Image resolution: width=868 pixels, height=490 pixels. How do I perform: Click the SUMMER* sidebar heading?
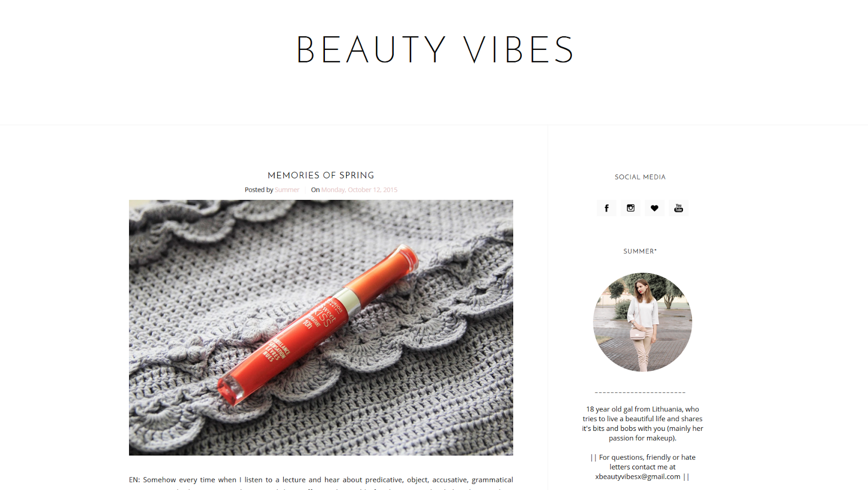[640, 252]
